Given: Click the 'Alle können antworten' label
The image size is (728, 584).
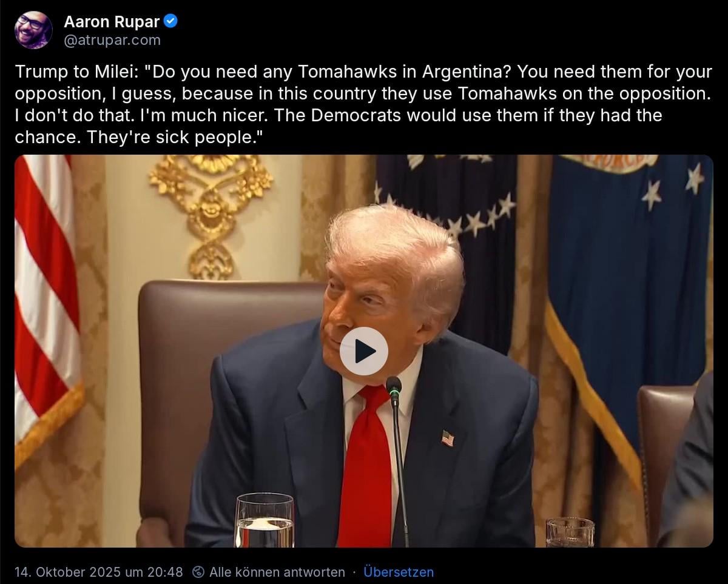Looking at the screenshot, I should [277, 572].
